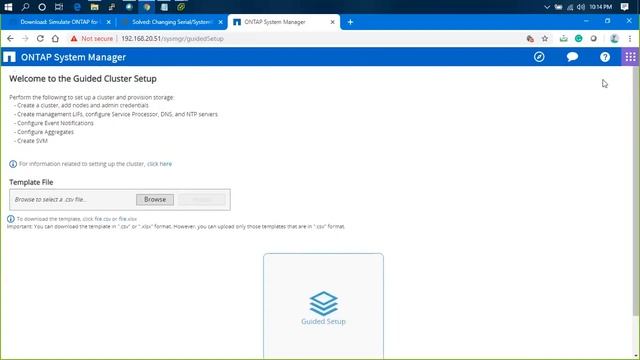Image resolution: width=640 pixels, height=360 pixels.
Task: Open the dark ring extension icon
Action: [593, 38]
